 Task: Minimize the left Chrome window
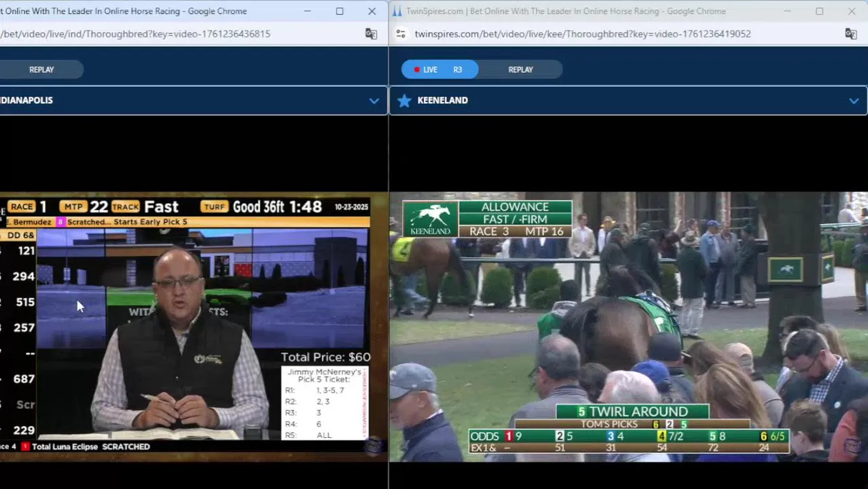[x=307, y=11]
